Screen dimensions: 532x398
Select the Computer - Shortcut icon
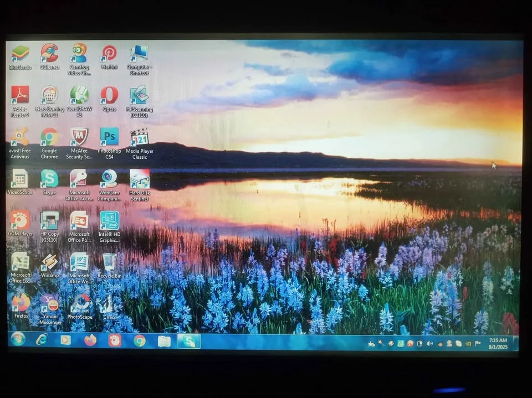(x=139, y=60)
